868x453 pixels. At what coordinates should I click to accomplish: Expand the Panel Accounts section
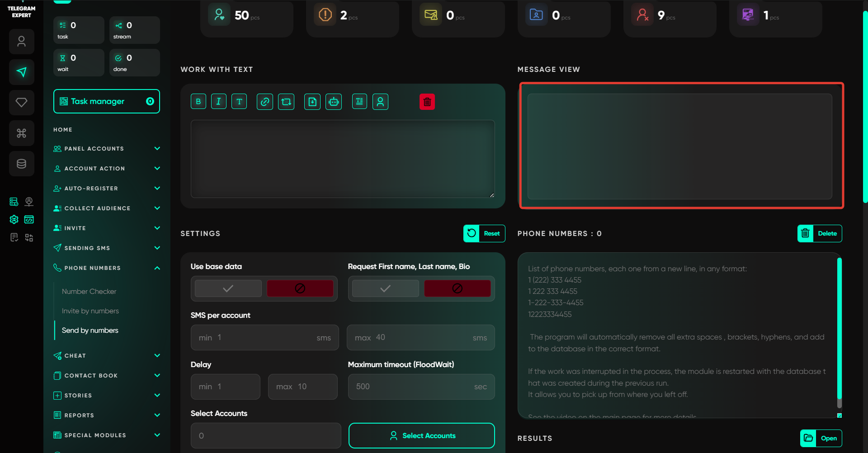click(157, 149)
